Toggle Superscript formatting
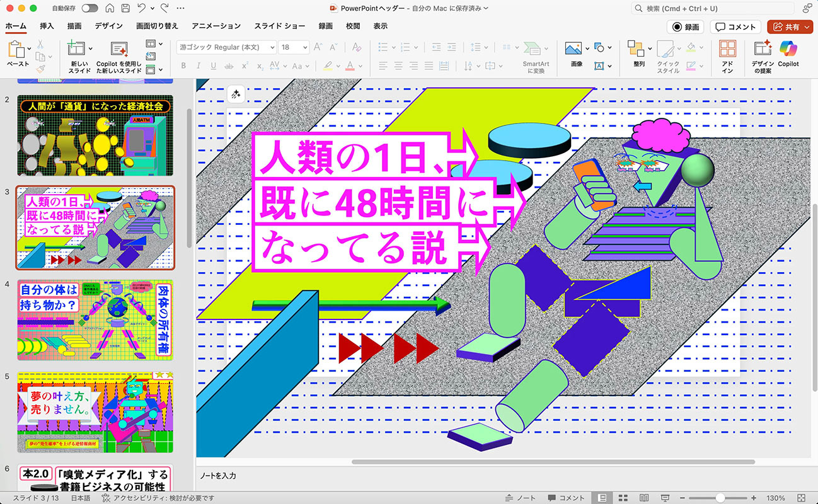The image size is (818, 504). point(245,66)
